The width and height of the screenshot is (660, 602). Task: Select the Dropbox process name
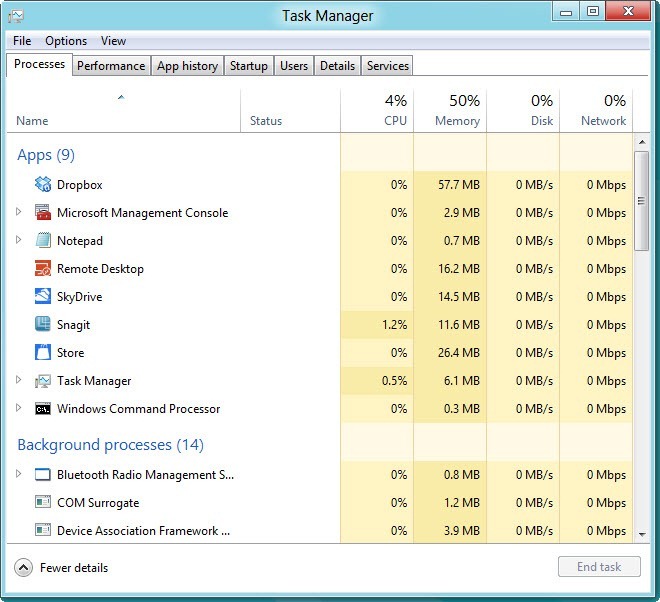[80, 185]
